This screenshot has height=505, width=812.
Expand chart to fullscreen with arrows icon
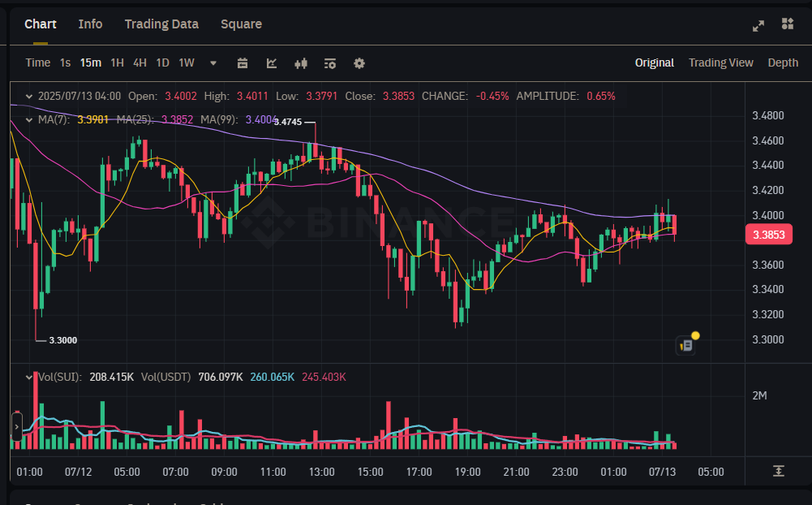(758, 25)
